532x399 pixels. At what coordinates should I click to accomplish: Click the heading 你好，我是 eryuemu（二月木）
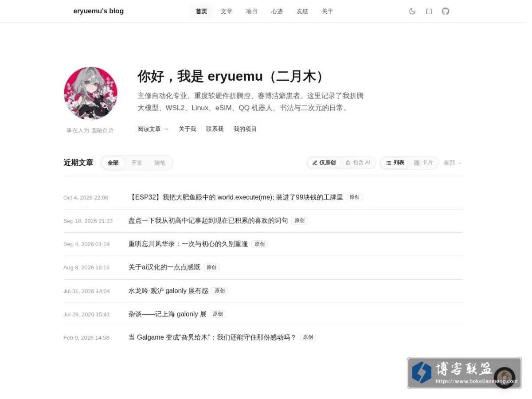(x=233, y=76)
